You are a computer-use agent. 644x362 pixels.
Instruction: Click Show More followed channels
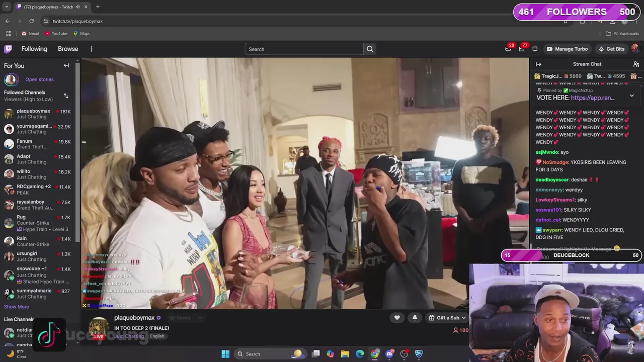tap(17, 307)
